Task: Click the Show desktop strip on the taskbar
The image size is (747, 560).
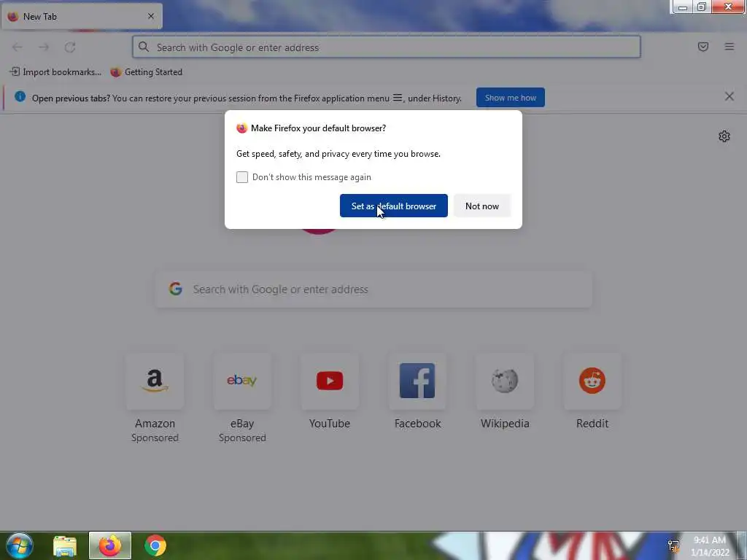Action: pos(741,545)
